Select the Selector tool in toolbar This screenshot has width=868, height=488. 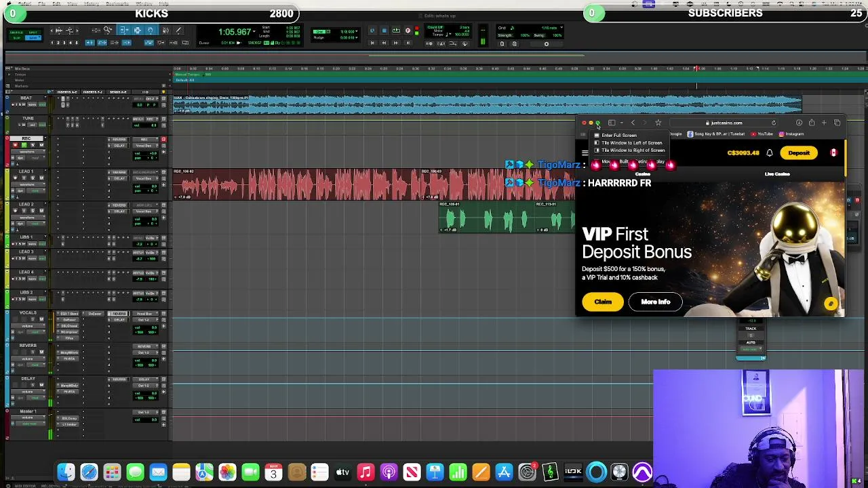tap(137, 30)
